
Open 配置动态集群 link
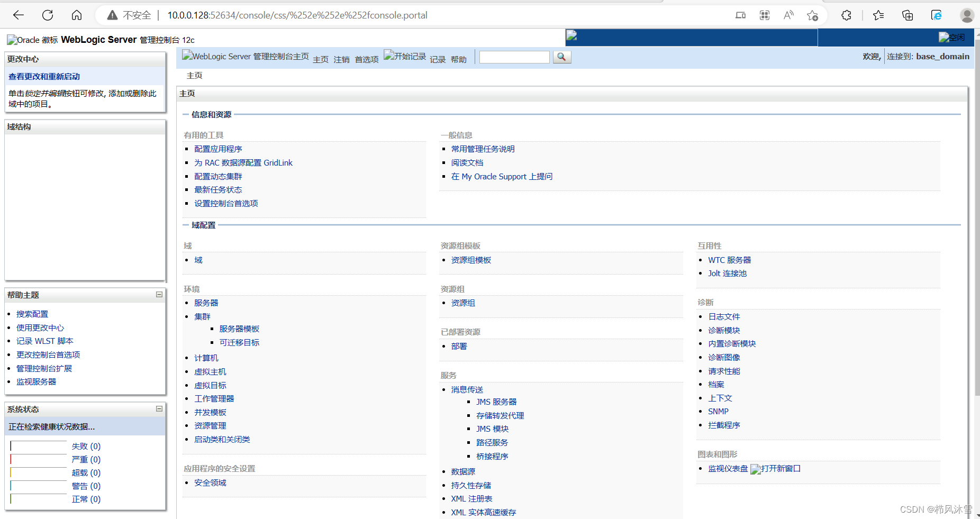coord(218,177)
